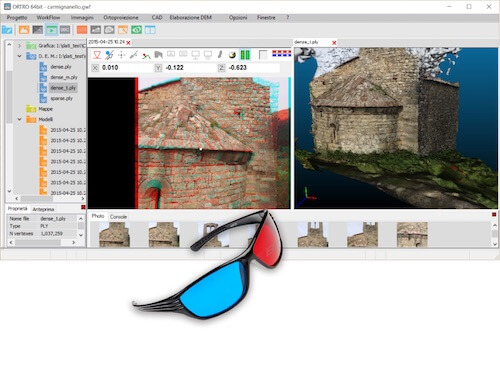Expand the Grafica tree node
This screenshot has height=374, width=500.
(x=19, y=46)
